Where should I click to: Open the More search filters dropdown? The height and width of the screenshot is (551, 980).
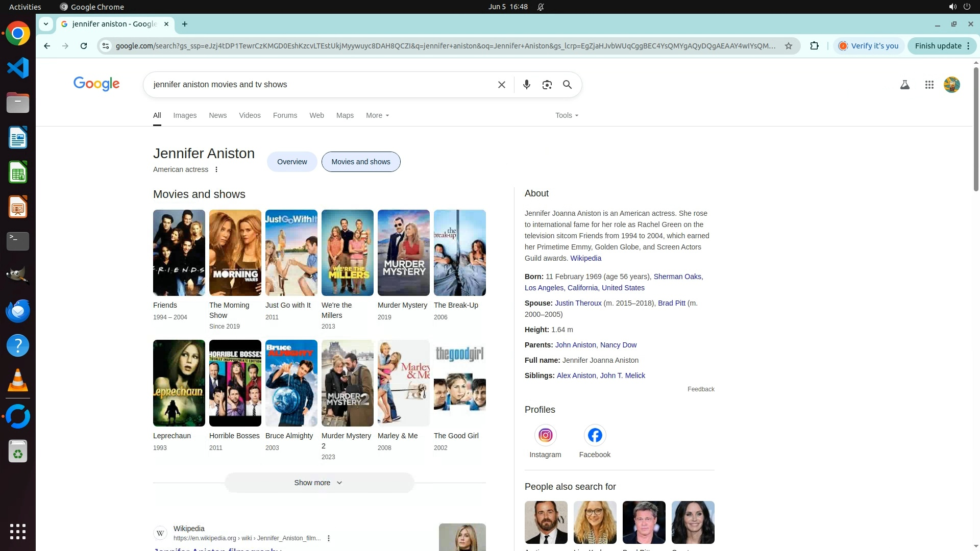click(377, 115)
